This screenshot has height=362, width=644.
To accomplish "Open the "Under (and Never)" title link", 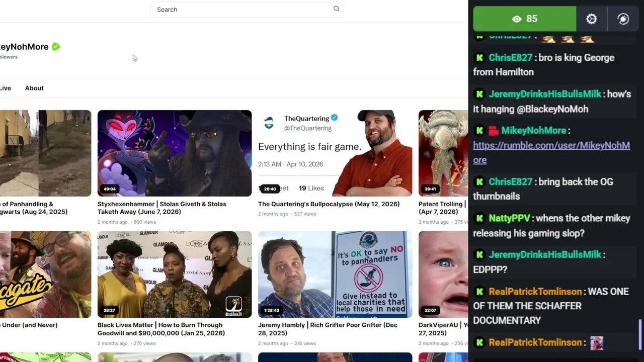I will pos(29,325).
